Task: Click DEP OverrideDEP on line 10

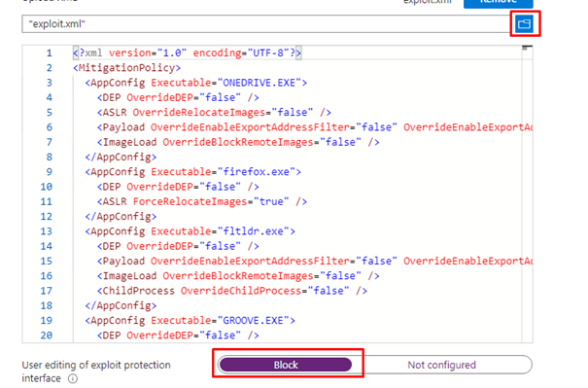Action: [x=178, y=187]
